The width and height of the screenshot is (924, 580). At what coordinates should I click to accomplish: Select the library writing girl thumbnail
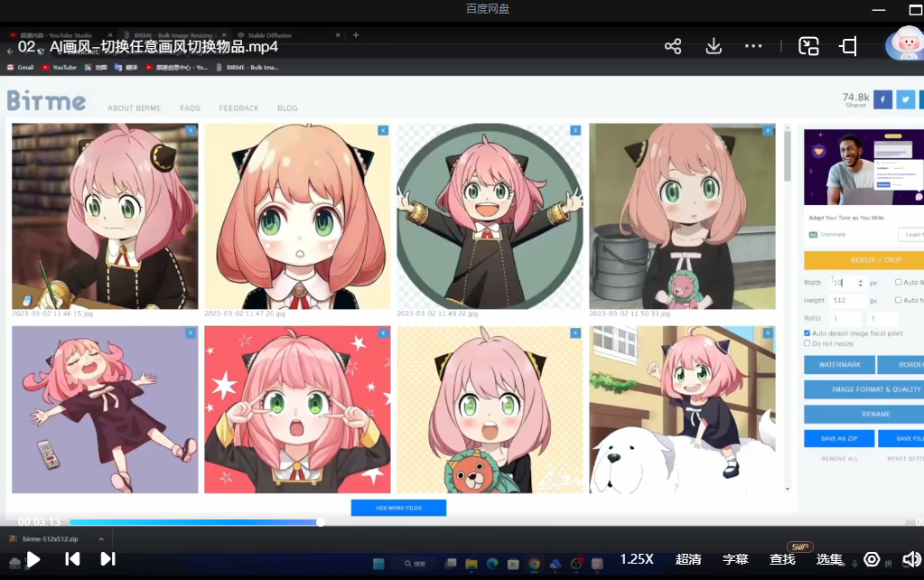coord(105,216)
